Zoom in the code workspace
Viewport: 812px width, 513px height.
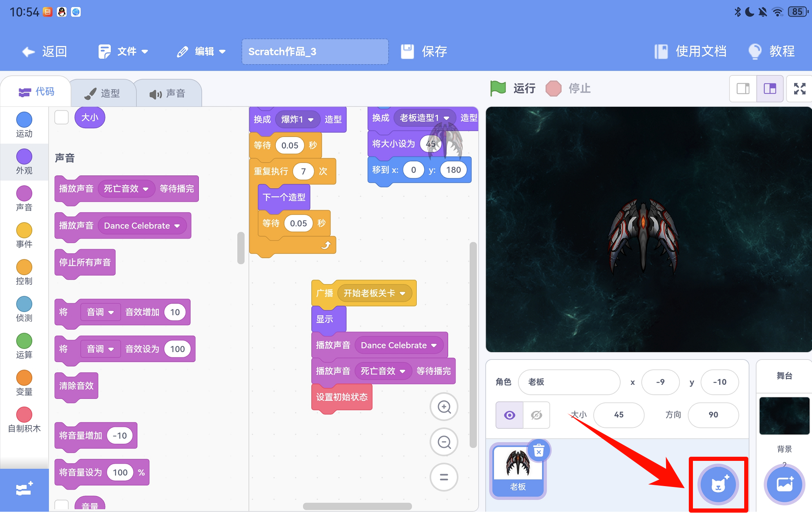coord(444,407)
